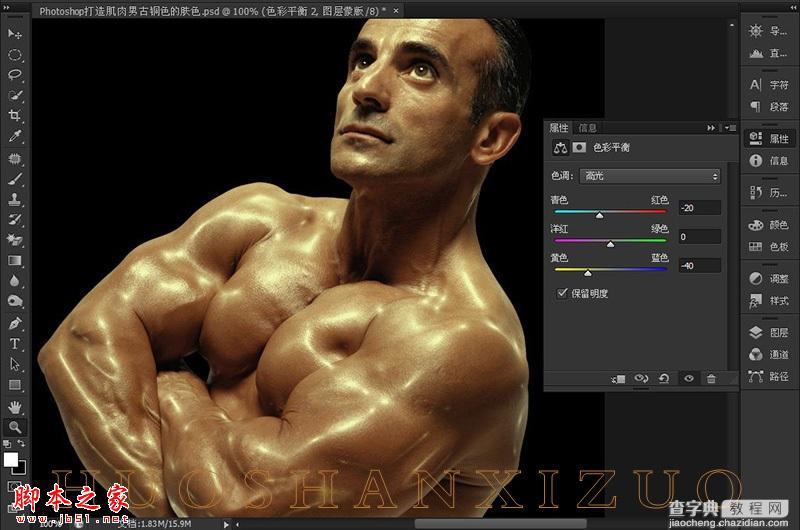Select the Lasso tool

[x=14, y=74]
